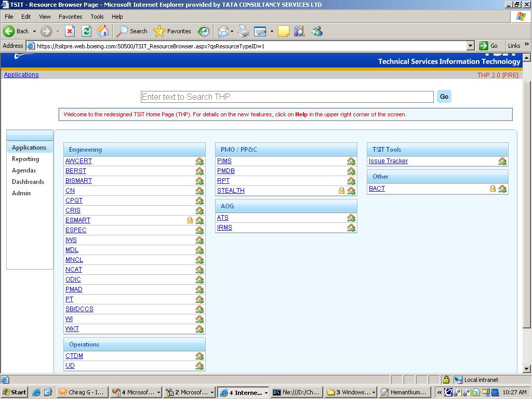The height and width of the screenshot is (399, 532).
Task: Click the home icon beside WKT
Action: click(x=199, y=329)
